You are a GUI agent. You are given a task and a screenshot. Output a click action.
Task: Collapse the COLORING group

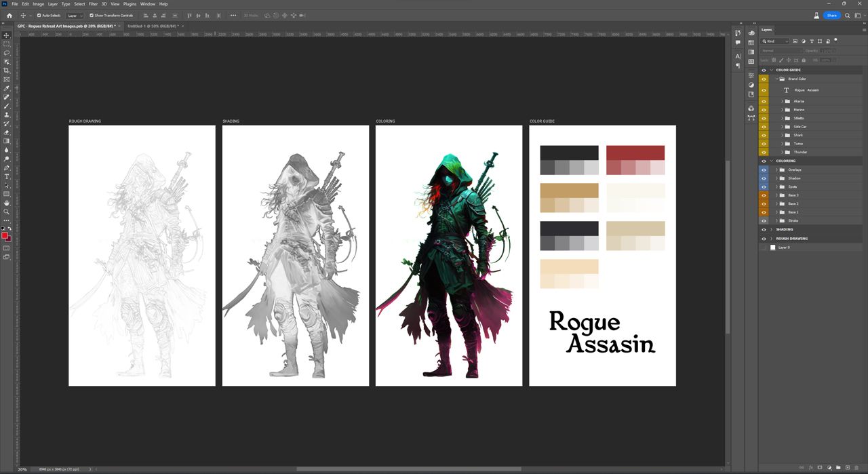point(772,161)
